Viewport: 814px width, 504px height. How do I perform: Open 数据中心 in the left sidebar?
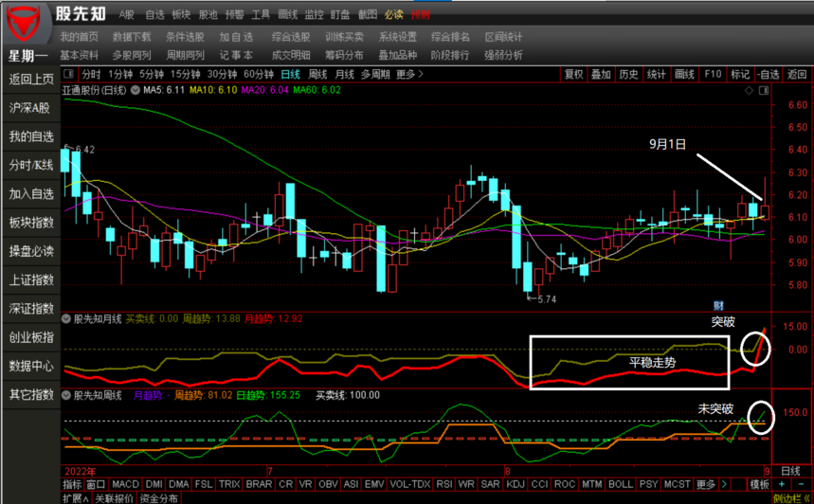pyautogui.click(x=31, y=366)
